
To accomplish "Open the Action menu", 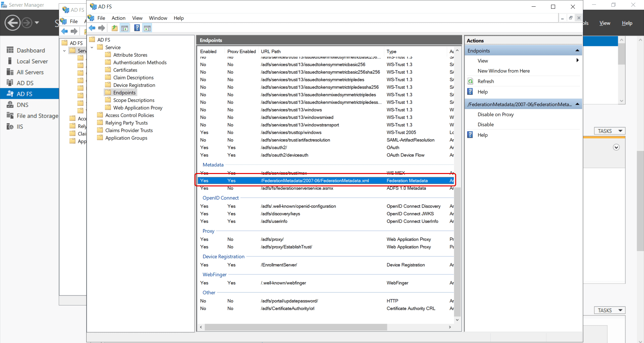I will click(x=118, y=18).
